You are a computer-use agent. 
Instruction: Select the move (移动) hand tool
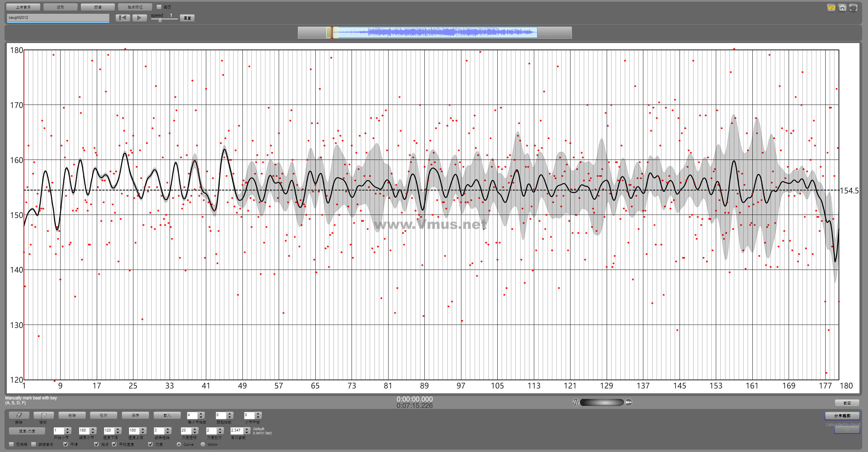tap(43, 415)
